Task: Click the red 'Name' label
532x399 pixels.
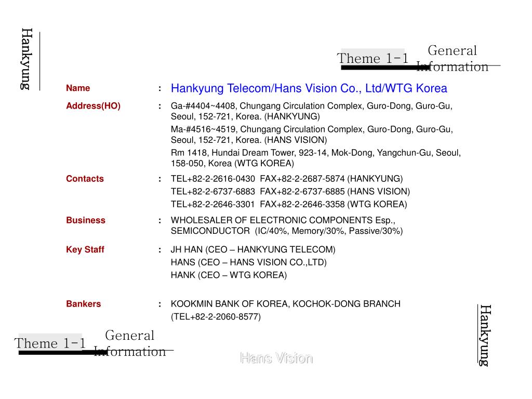Action: [78, 88]
